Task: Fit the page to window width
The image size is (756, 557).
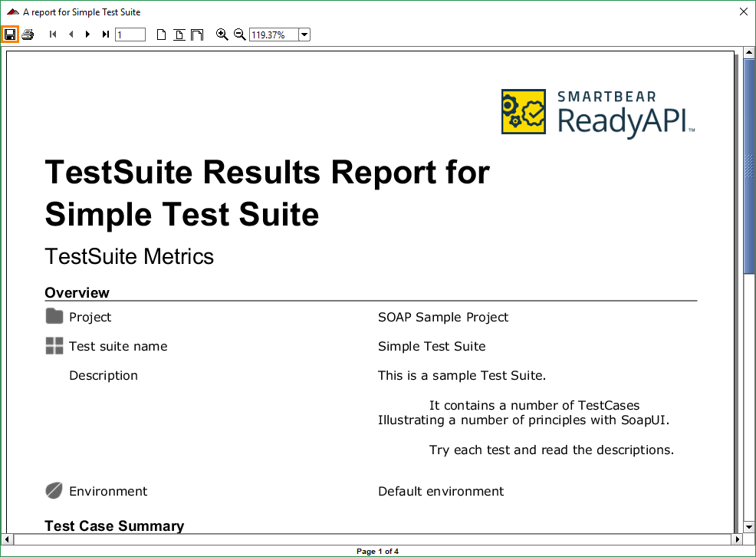Action: tap(197, 34)
